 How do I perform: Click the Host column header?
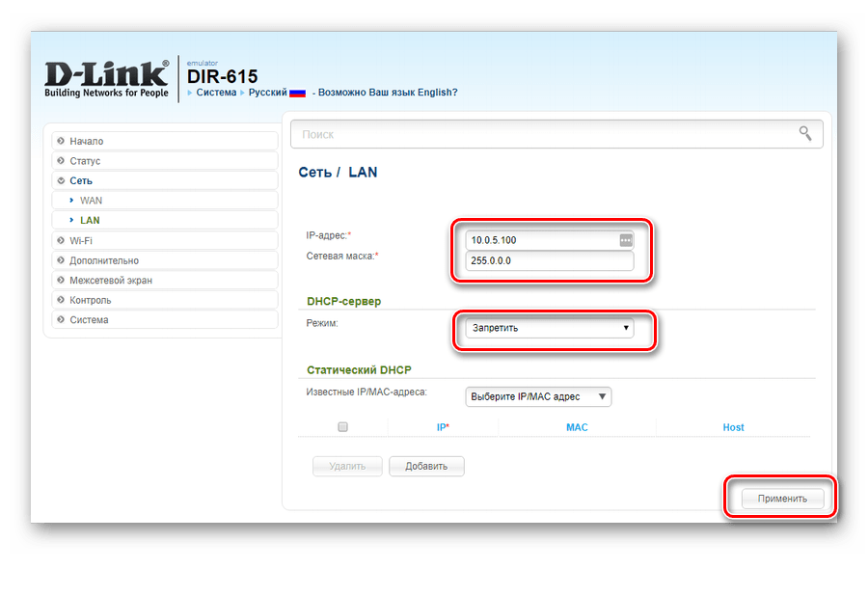(x=733, y=427)
